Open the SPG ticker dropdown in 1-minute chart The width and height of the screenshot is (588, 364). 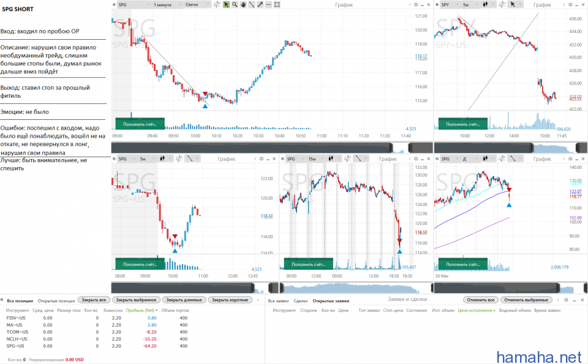point(133,4)
